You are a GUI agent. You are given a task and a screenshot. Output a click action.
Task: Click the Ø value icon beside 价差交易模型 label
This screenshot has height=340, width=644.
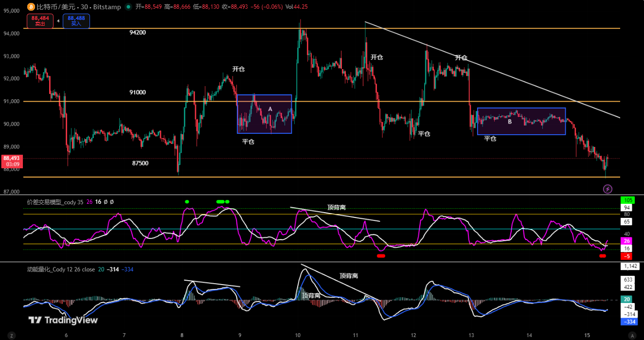(106, 201)
